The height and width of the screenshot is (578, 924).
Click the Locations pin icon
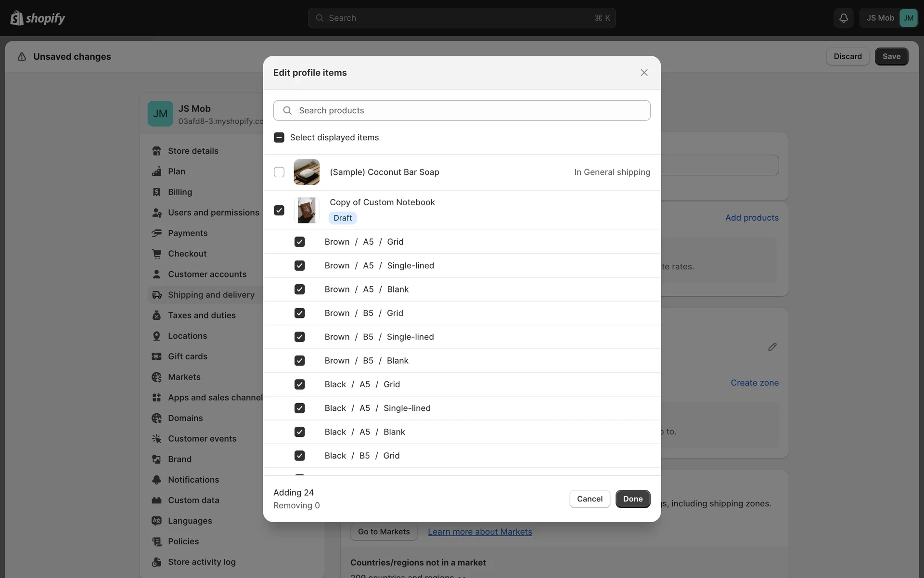(156, 336)
